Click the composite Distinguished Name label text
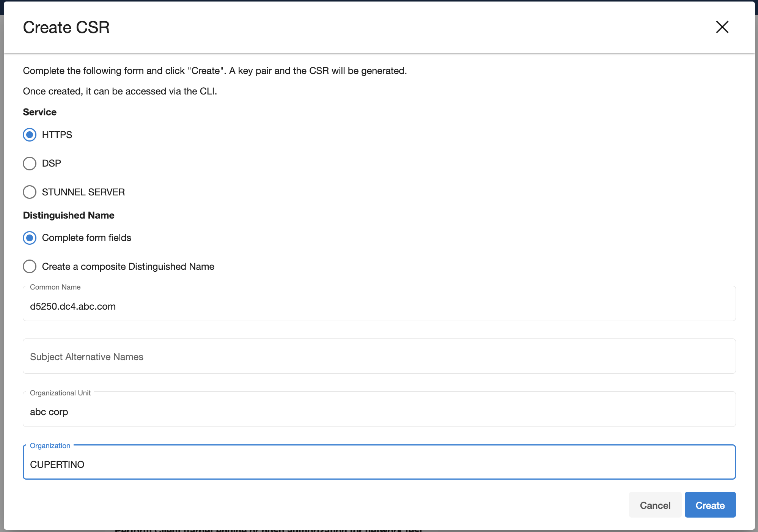Image resolution: width=758 pixels, height=532 pixels. coord(128,266)
